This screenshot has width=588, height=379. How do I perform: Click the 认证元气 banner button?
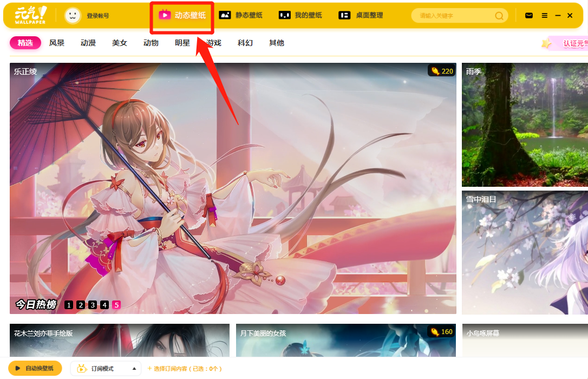tap(564, 43)
